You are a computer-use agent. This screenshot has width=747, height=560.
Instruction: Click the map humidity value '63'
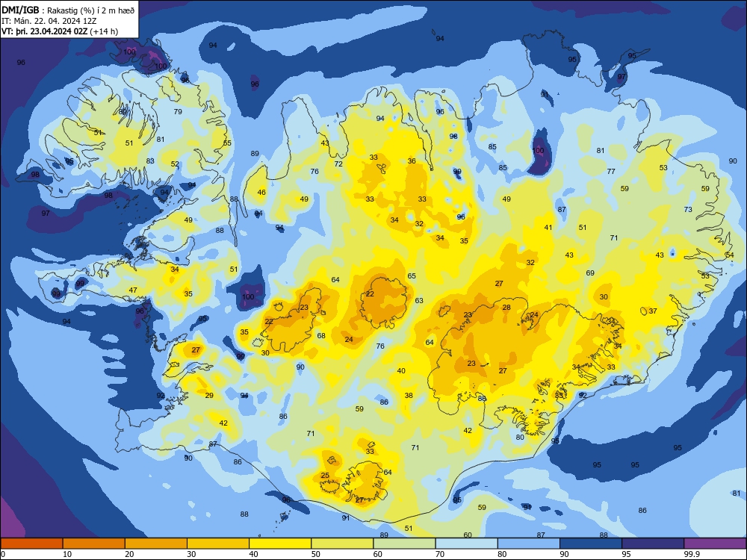pyautogui.click(x=419, y=300)
